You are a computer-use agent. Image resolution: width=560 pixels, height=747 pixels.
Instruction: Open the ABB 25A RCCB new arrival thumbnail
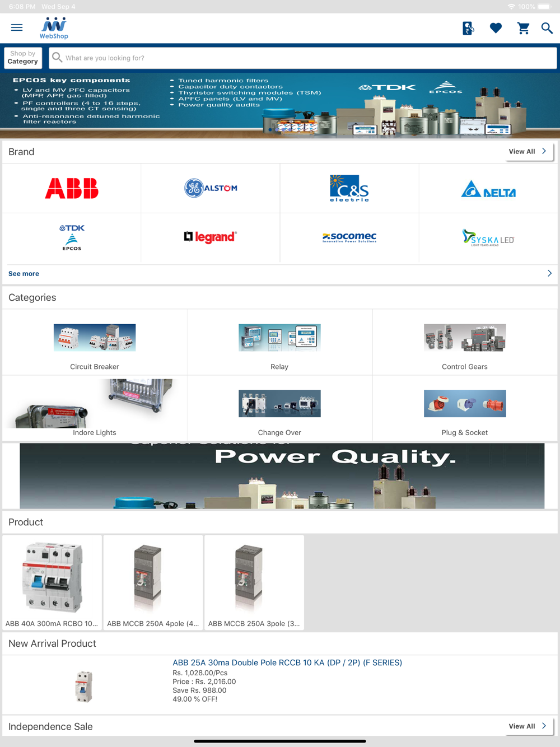84,687
